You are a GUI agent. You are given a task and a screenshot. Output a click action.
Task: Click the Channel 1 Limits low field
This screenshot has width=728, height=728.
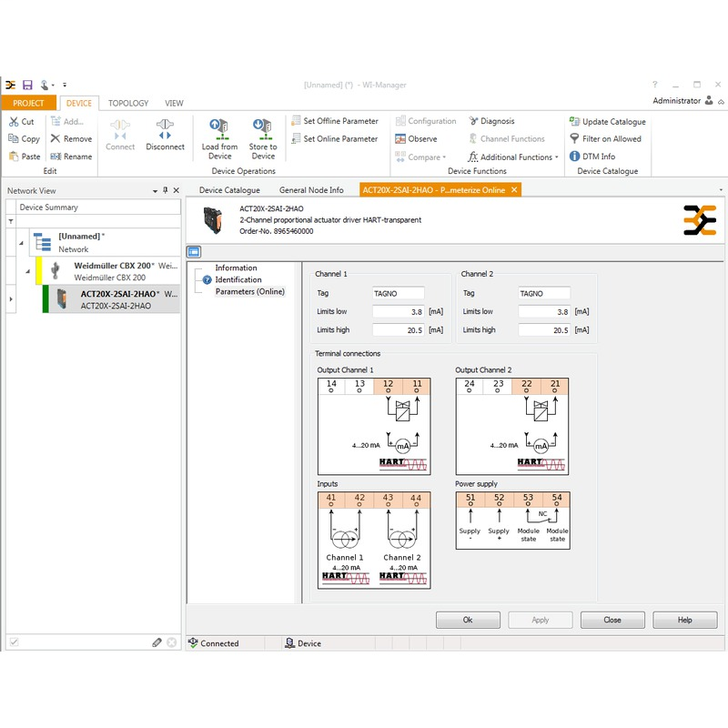399,311
